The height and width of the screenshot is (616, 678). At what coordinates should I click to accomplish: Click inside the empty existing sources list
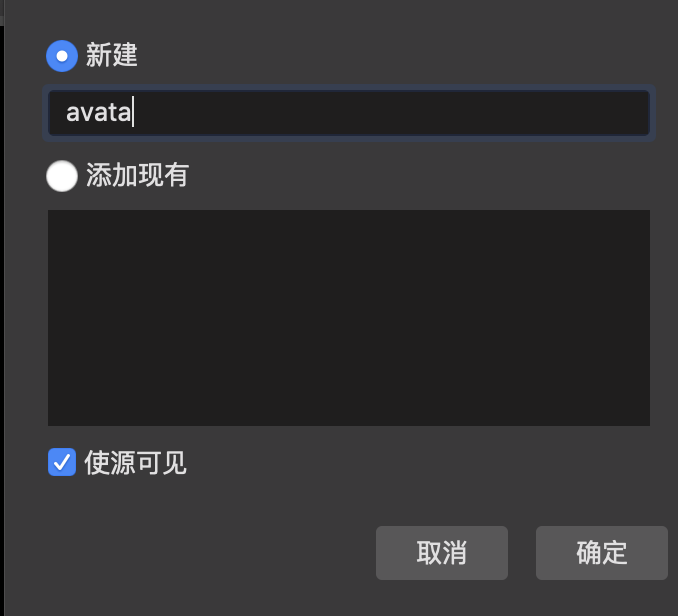pos(349,318)
